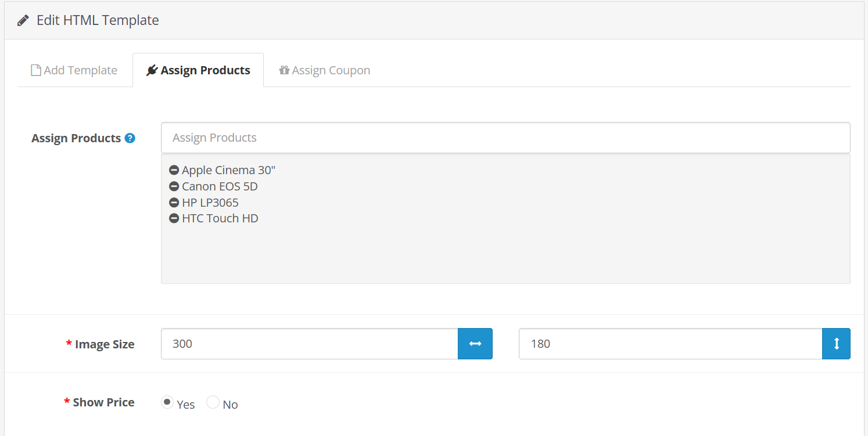Screen dimensions: 868x436
Task: Select Yes for Show Price
Action: point(167,402)
